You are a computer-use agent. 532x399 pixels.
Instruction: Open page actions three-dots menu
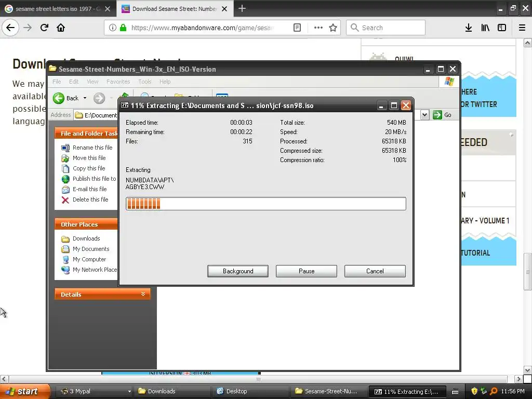point(318,28)
